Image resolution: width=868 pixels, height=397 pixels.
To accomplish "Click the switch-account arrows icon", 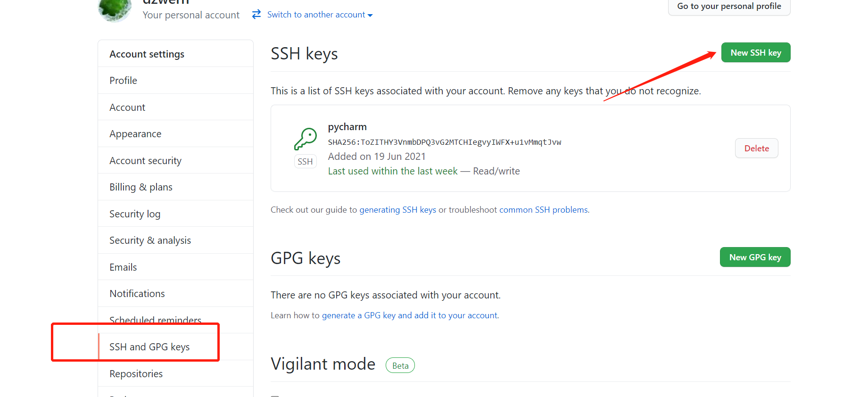I will pyautogui.click(x=256, y=14).
